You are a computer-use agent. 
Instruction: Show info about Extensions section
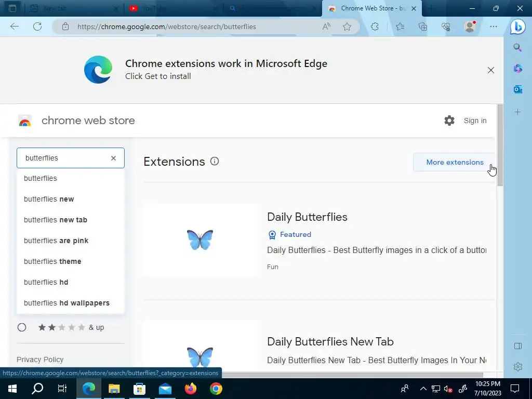(x=215, y=161)
